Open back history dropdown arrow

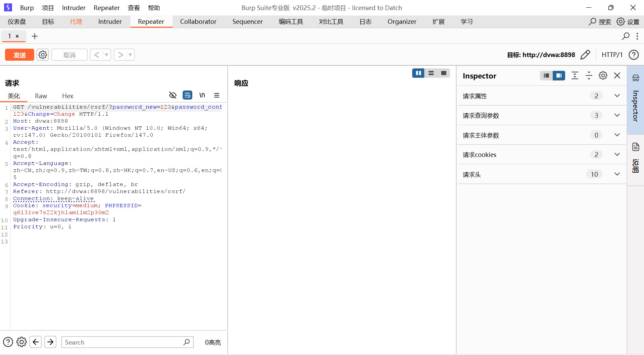[x=107, y=55]
